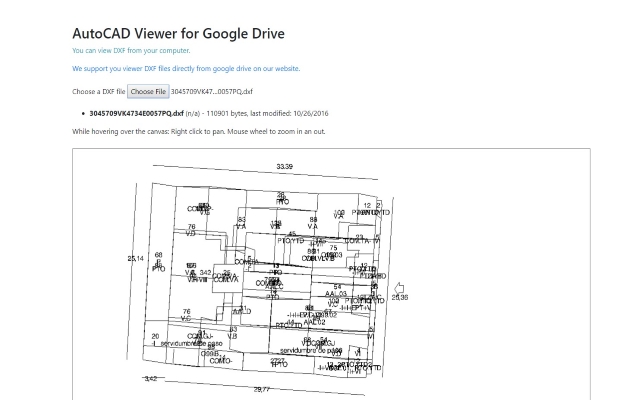
Task: Click the AutoCAD Viewer for Google Drive heading
Action: point(178,32)
